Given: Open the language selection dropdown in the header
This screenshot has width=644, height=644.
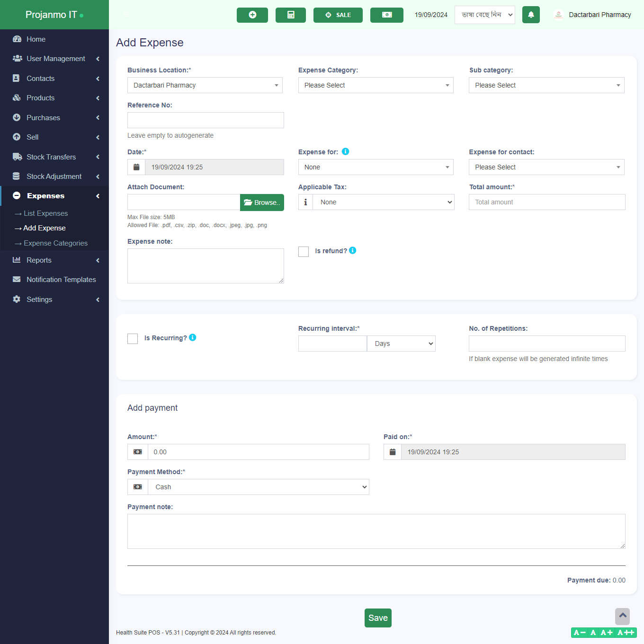Looking at the screenshot, I should (x=484, y=15).
